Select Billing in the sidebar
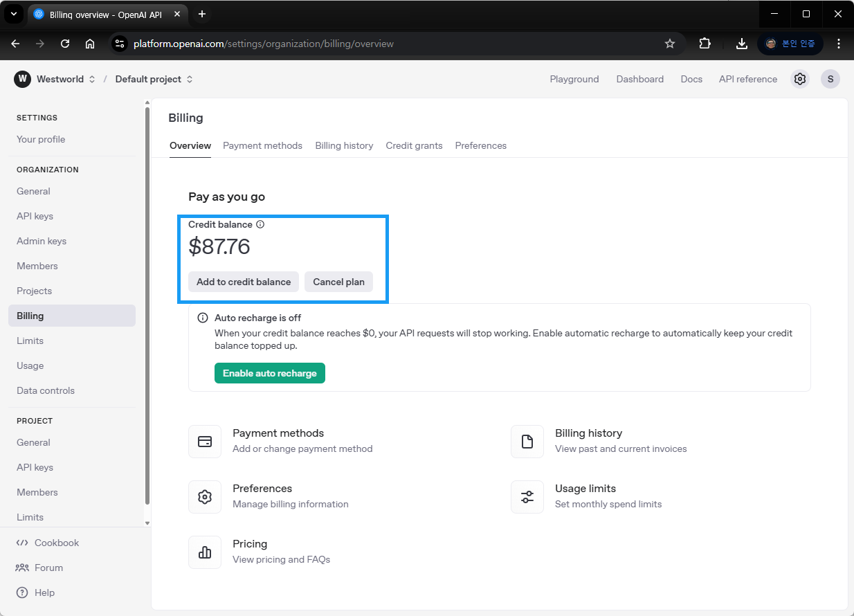This screenshot has height=616, width=854. tap(72, 316)
